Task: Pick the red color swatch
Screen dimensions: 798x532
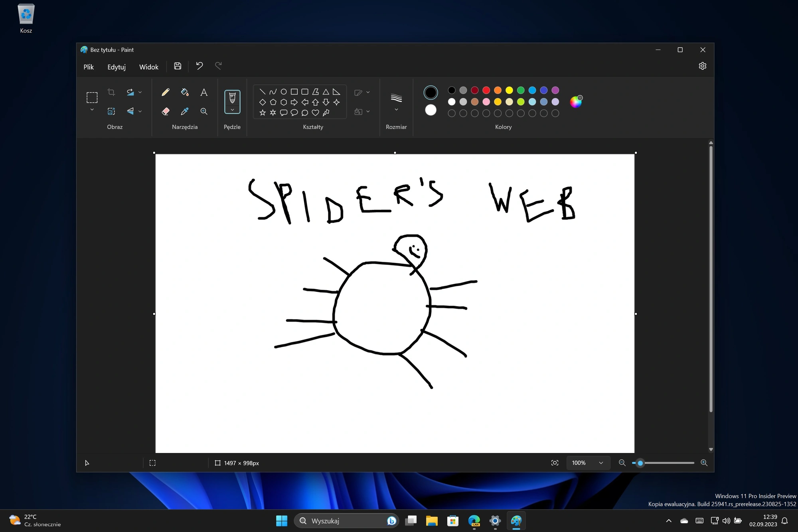Action: click(486, 90)
